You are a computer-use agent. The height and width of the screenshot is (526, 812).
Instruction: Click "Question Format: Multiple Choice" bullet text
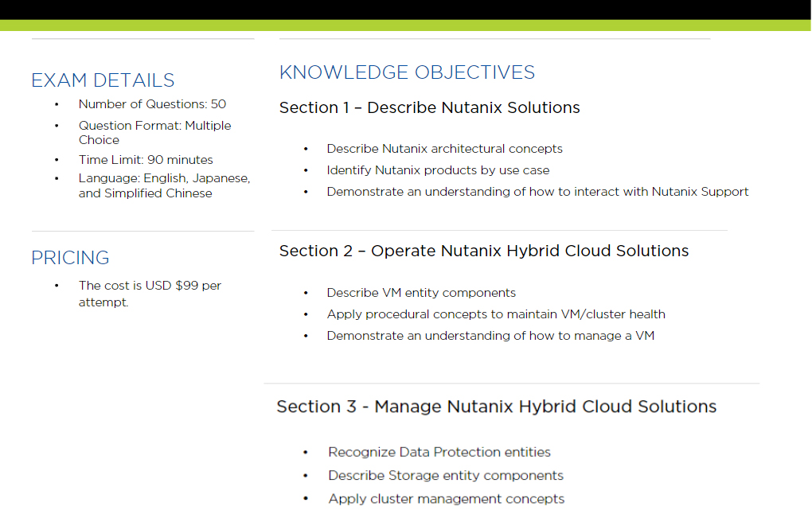tap(155, 133)
